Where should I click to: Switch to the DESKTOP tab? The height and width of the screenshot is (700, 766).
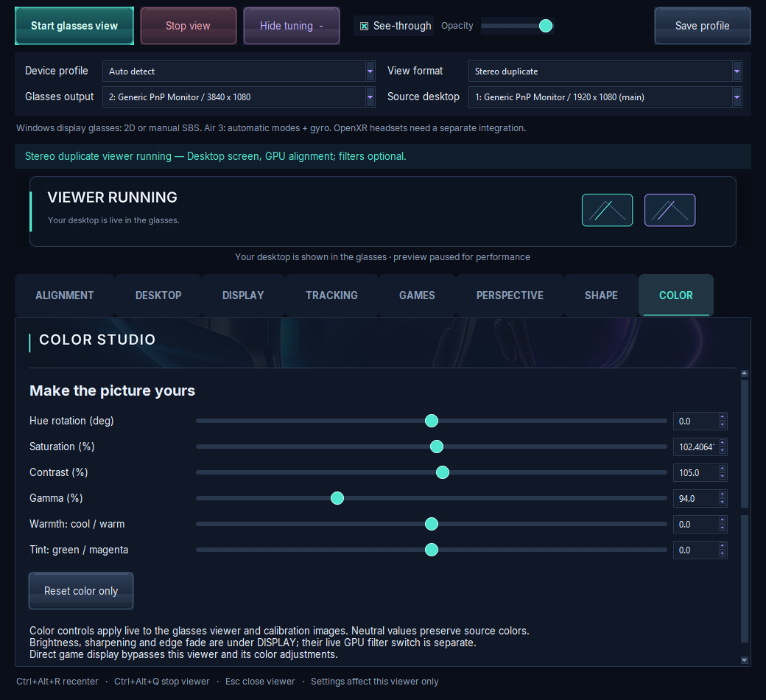click(158, 295)
